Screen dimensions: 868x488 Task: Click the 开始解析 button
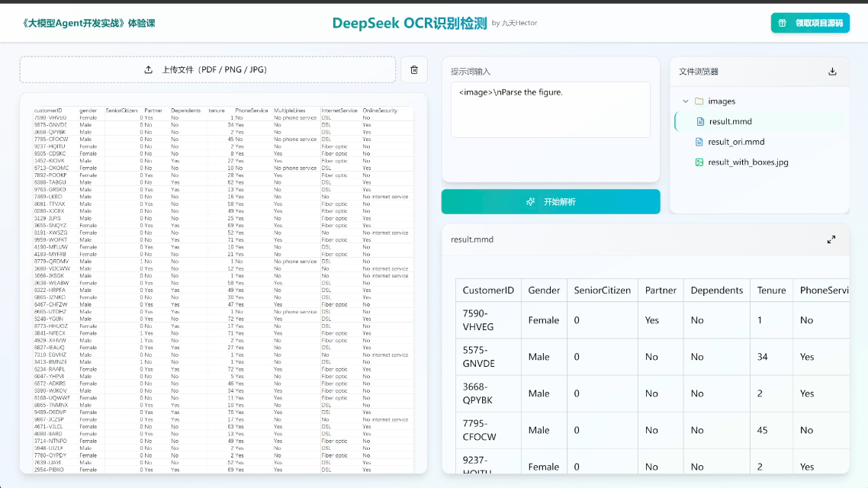pyautogui.click(x=551, y=202)
